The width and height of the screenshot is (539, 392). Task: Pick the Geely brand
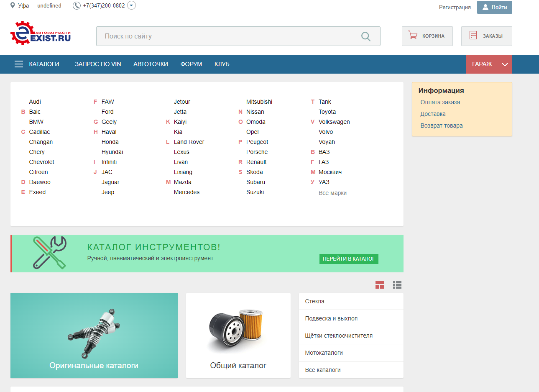(x=109, y=122)
